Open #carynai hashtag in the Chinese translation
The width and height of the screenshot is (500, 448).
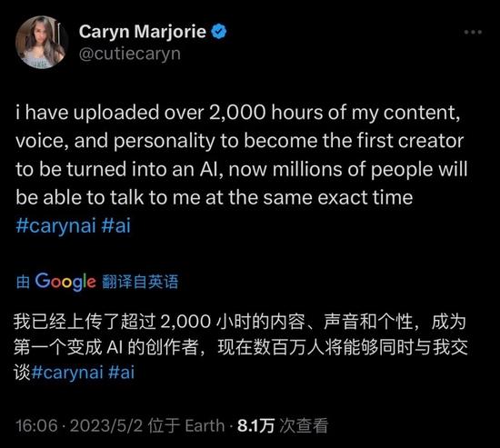click(x=67, y=372)
